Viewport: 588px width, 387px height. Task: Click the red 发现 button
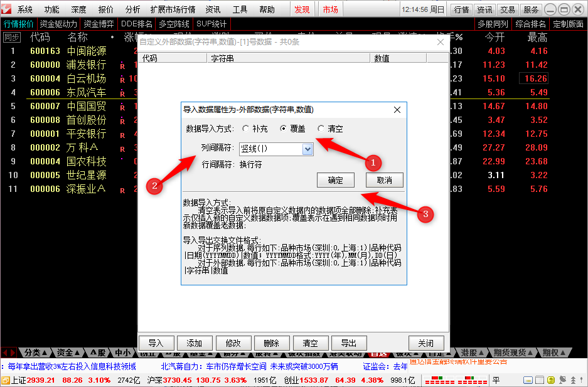click(302, 9)
